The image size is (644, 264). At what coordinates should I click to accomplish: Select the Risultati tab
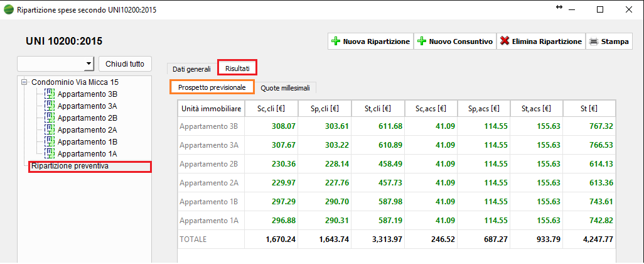coord(238,67)
